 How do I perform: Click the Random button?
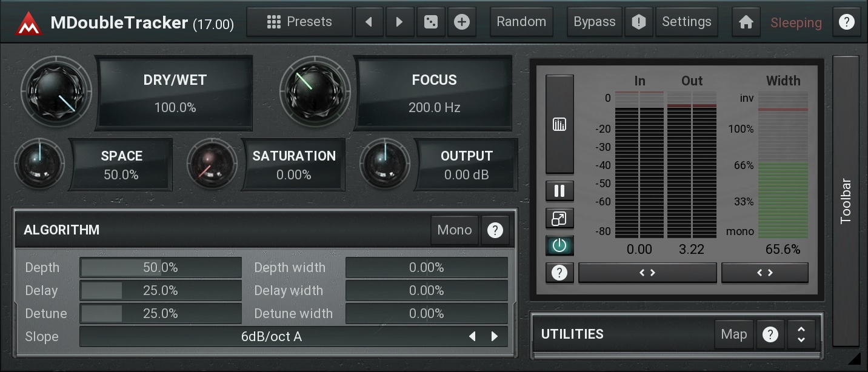tap(521, 22)
